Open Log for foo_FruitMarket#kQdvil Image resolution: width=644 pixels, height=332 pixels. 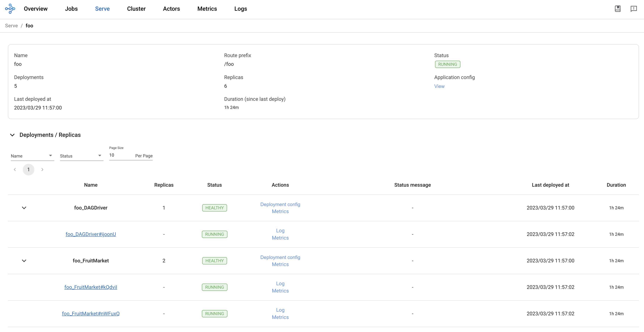coord(280,283)
